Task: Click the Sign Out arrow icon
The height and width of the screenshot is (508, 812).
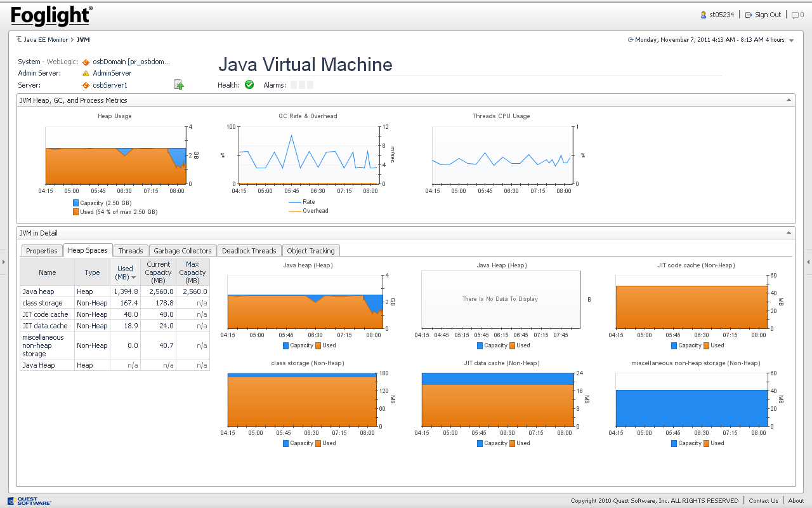Action: (749, 15)
